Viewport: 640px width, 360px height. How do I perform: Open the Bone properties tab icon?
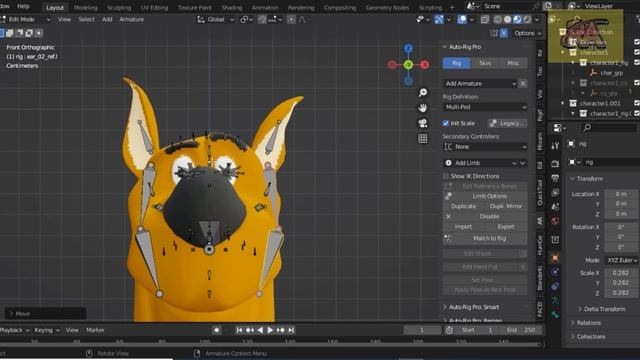point(555,314)
